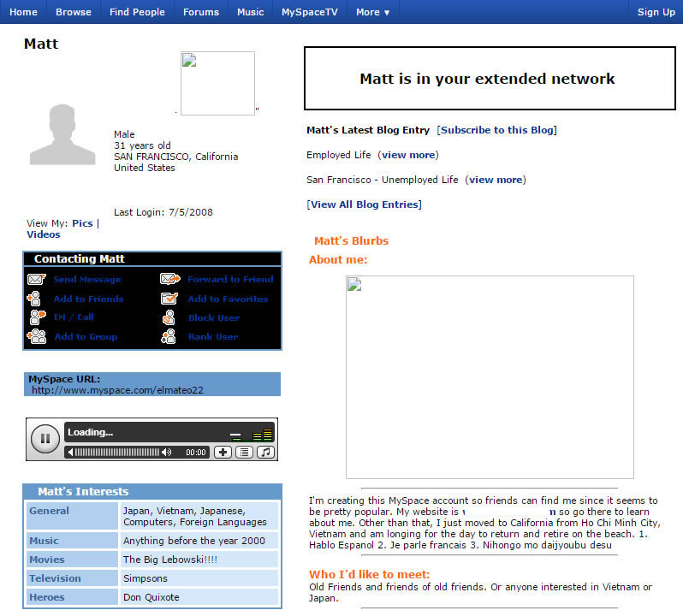Click the 00:00 time display in player
683x616 pixels.
(196, 453)
